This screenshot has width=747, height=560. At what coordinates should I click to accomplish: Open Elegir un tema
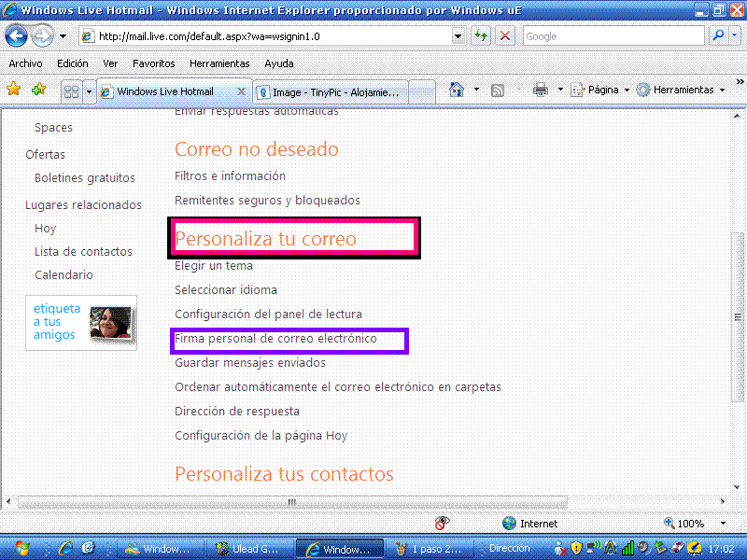tap(214, 265)
